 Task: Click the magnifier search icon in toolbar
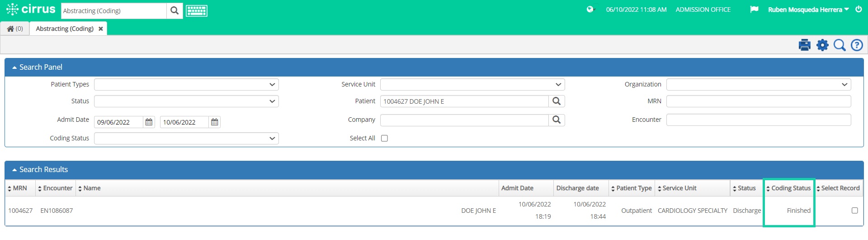(840, 45)
